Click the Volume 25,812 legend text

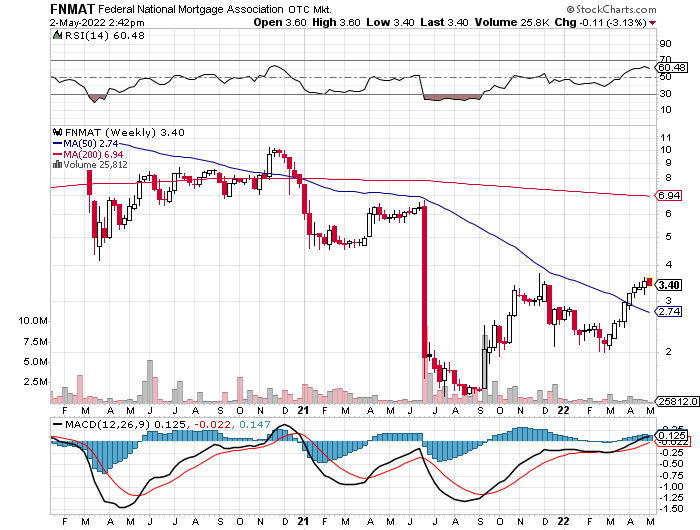pos(96,165)
